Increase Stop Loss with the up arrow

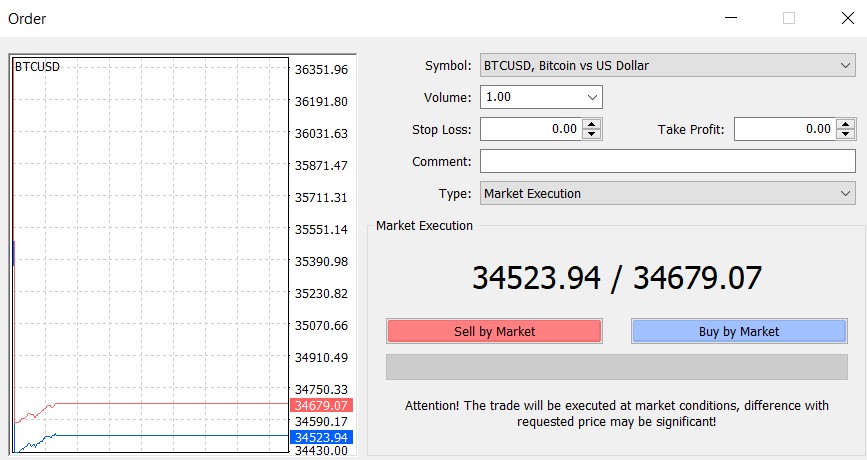(x=592, y=124)
